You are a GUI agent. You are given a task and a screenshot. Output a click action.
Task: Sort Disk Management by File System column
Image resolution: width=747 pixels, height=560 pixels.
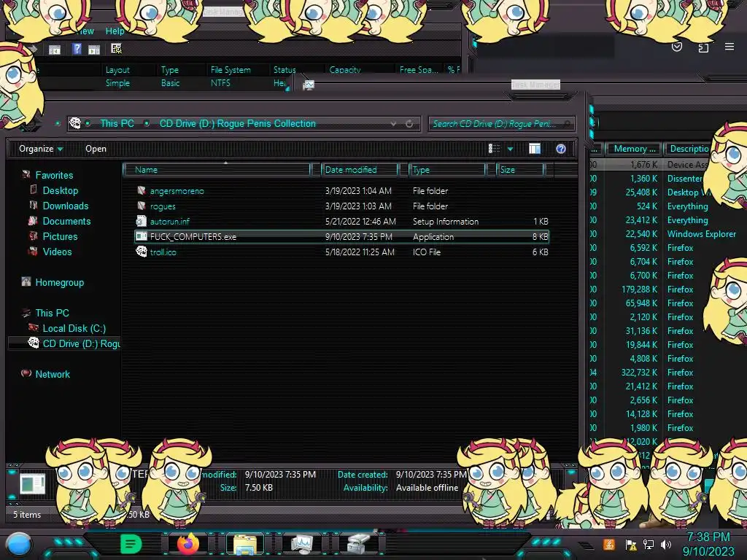click(231, 70)
